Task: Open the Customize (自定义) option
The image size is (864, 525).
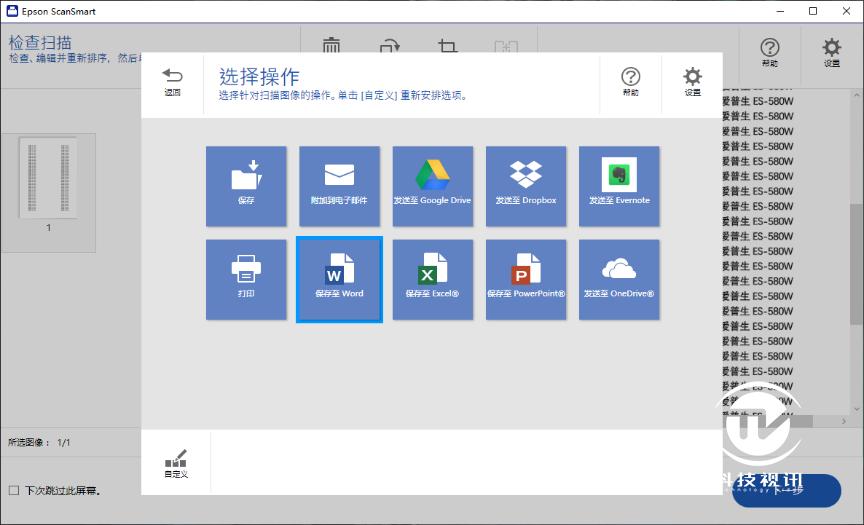Action: pyautogui.click(x=176, y=463)
